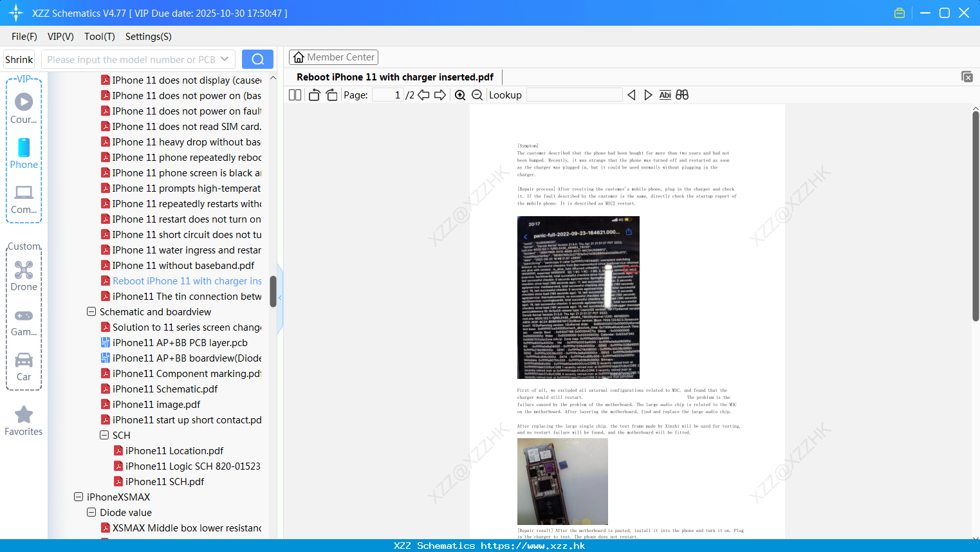Zoom in on the PDF

(x=460, y=95)
